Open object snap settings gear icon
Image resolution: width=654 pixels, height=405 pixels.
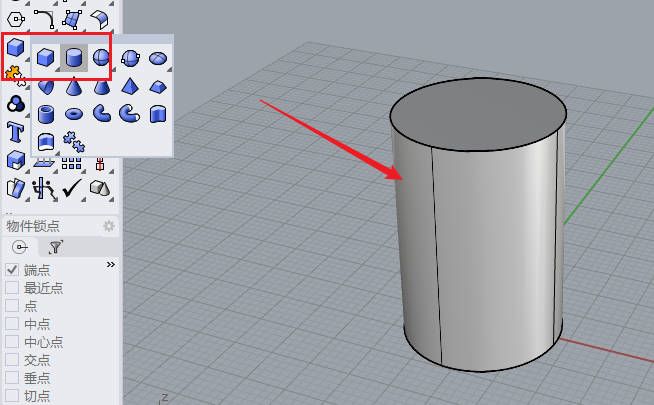(109, 226)
